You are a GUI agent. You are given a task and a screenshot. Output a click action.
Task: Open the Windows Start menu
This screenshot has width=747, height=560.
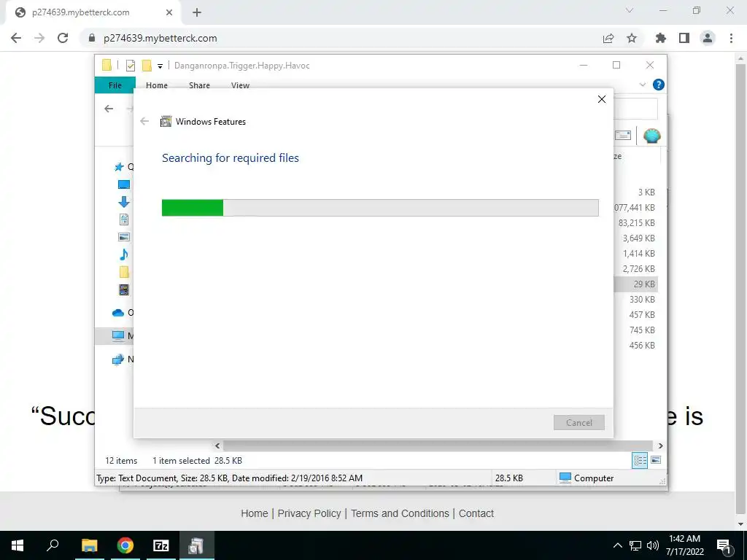(x=18, y=545)
